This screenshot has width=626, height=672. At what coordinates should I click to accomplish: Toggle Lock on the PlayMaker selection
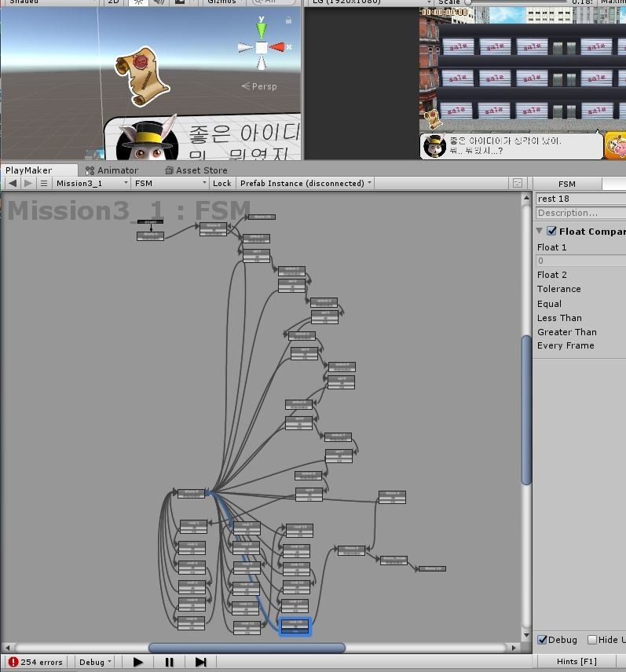point(221,184)
